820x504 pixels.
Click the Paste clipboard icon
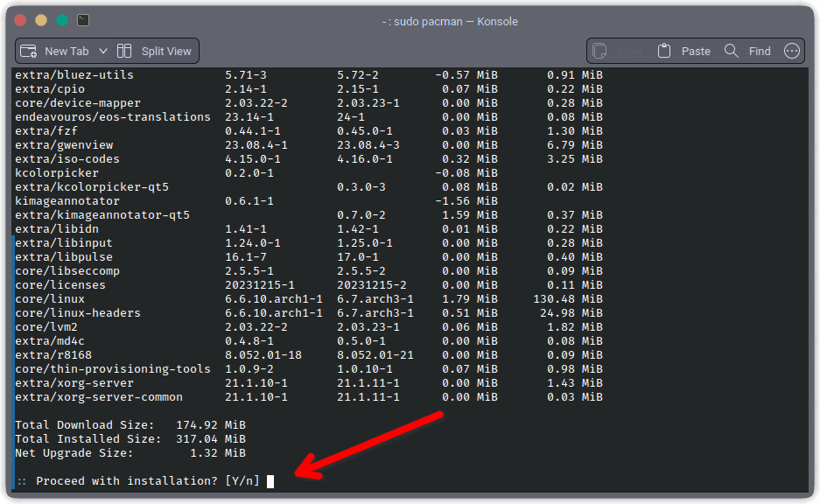[x=664, y=51]
